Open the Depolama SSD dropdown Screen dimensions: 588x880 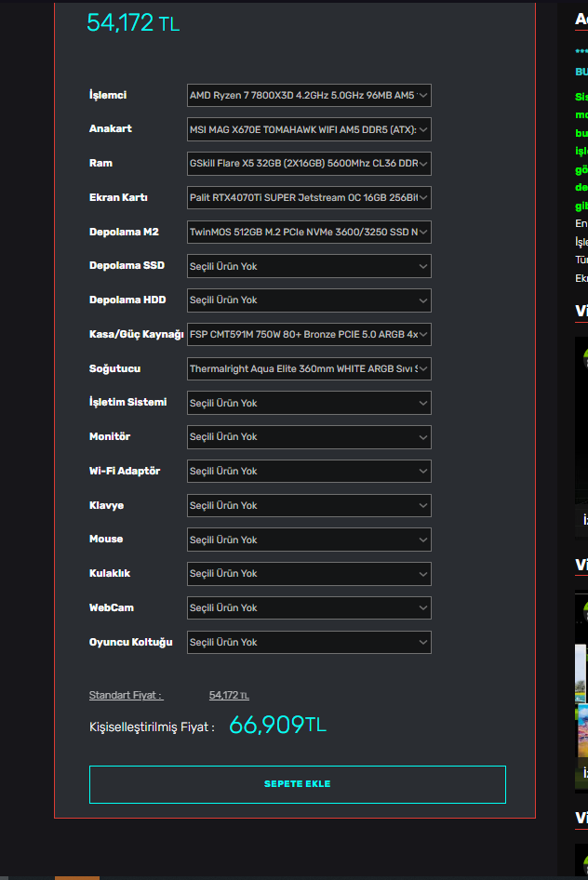pos(309,266)
